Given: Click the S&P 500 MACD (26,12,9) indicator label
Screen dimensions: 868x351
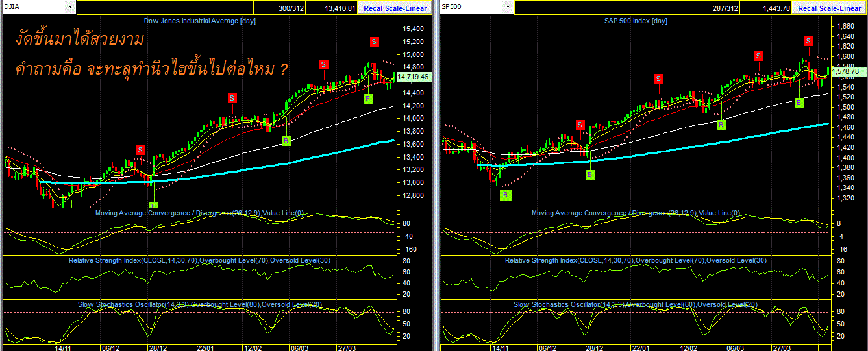Looking at the screenshot, I should tap(636, 213).
